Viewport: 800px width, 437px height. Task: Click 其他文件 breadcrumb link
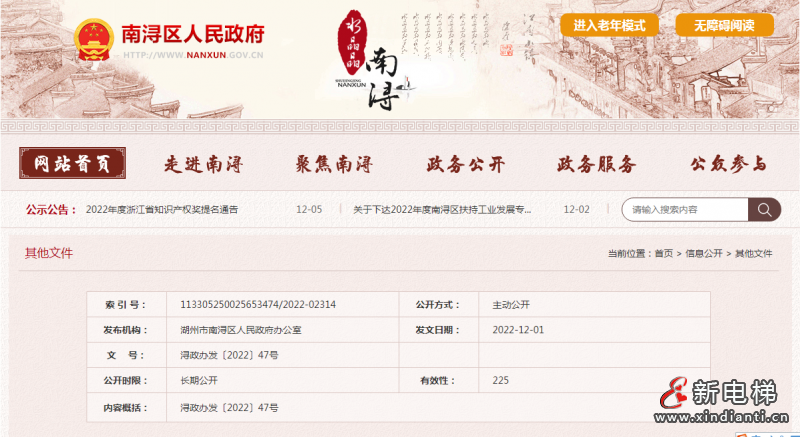tap(754, 254)
